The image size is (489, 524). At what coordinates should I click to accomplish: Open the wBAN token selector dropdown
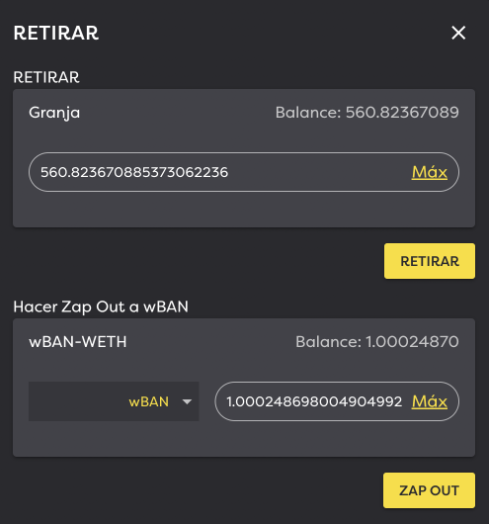[114, 401]
